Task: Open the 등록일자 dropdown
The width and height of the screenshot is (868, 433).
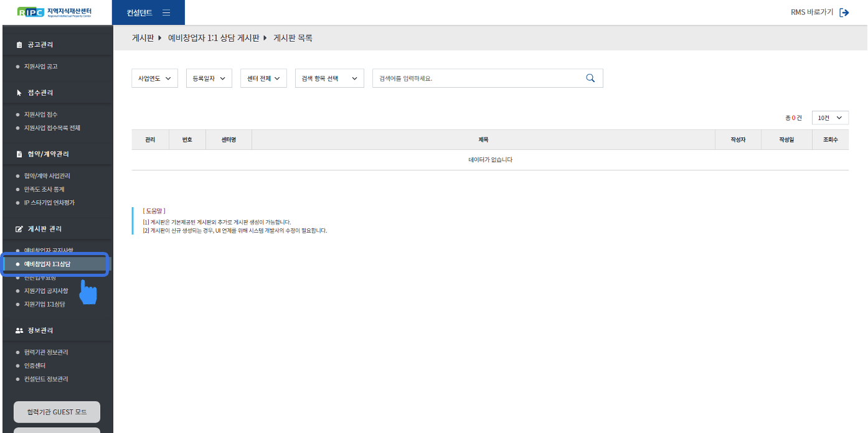Action: [209, 78]
